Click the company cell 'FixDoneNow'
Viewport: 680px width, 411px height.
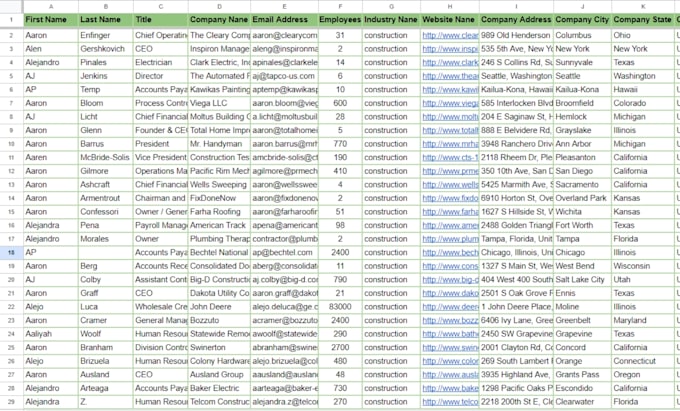tap(219, 198)
